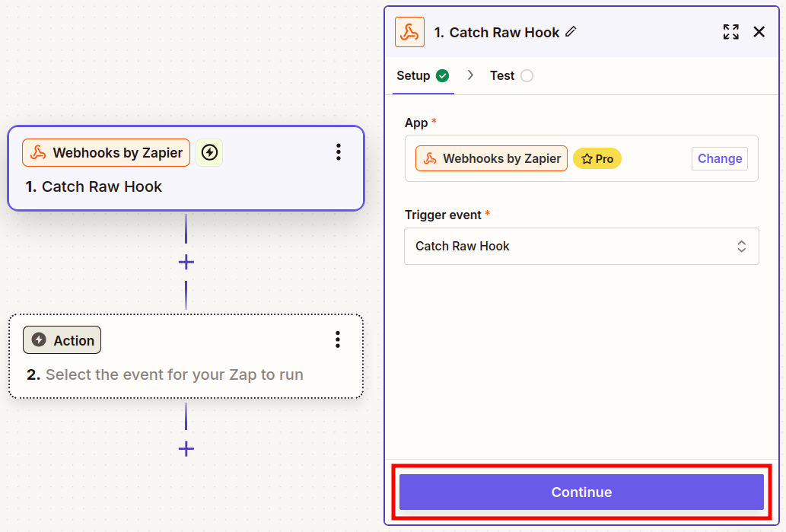Screen dimensions: 786x532
Task: Click the pencil icon to rename step
Action: [x=571, y=32]
